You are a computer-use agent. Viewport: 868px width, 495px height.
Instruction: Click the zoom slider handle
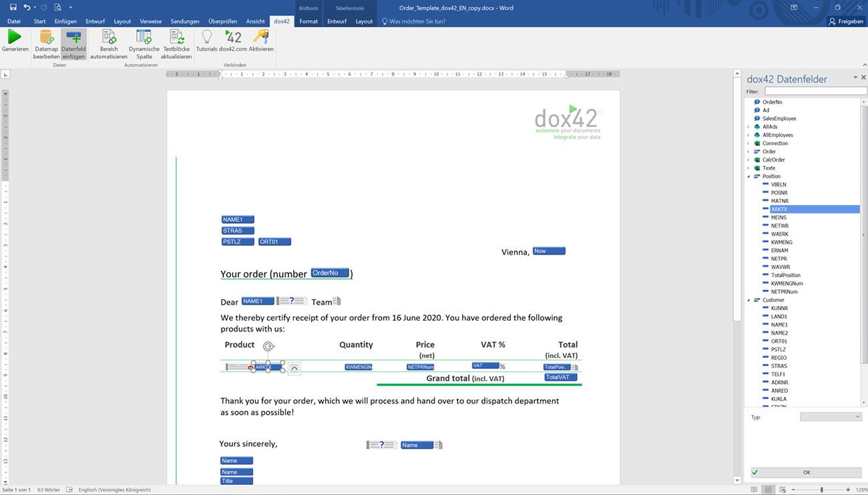[821, 490]
